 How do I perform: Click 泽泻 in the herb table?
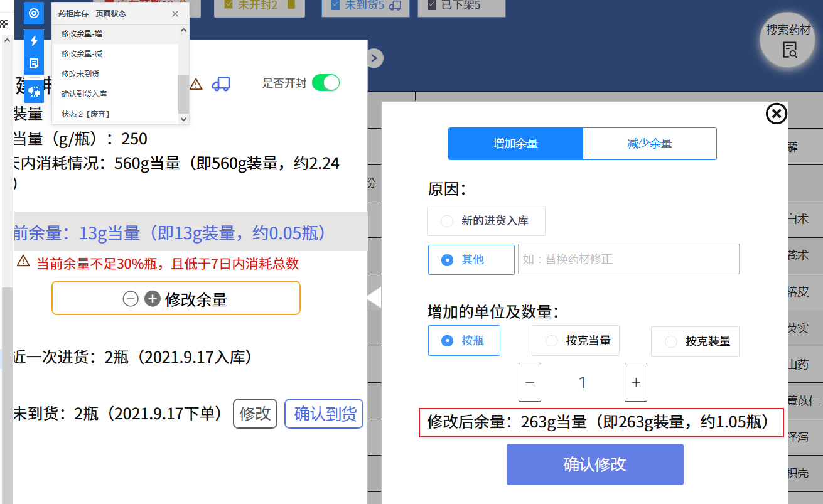point(798,437)
